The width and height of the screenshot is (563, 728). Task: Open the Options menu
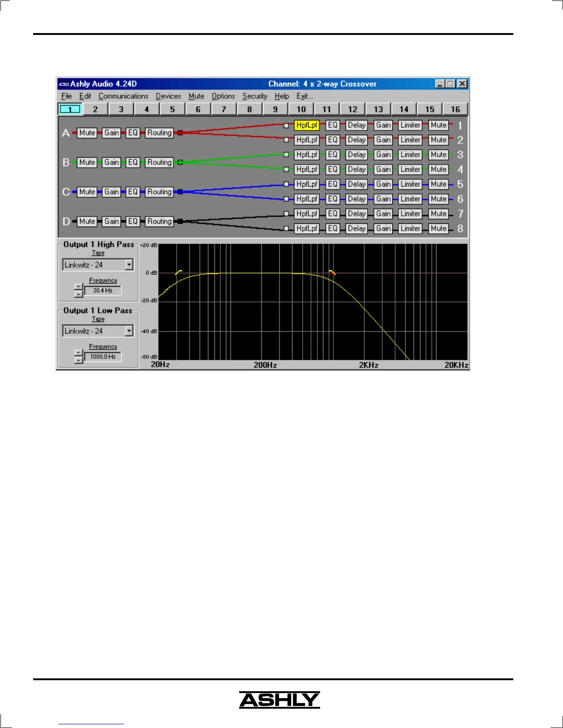point(223,96)
